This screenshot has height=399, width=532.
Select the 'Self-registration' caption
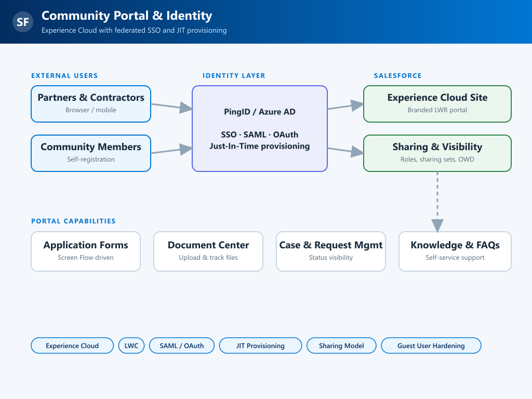(x=91, y=159)
